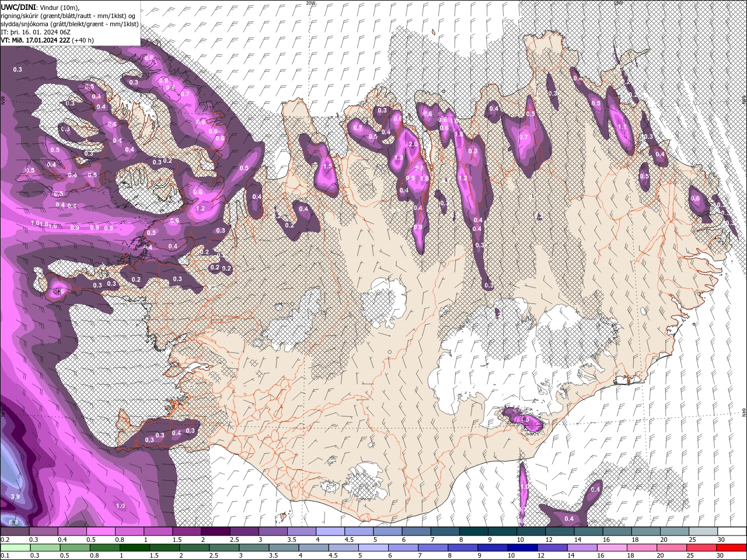Select the darkest green rain swatch between 1 and 1.5

point(134,548)
